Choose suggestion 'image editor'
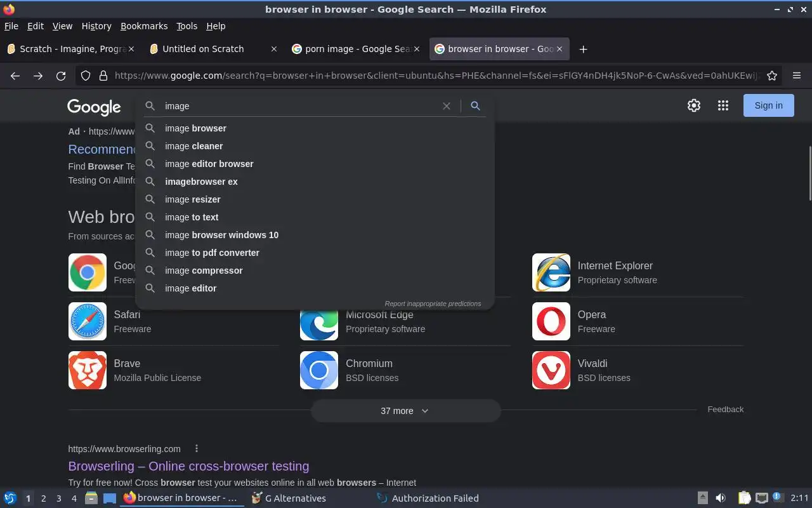The image size is (812, 508). tap(315, 288)
